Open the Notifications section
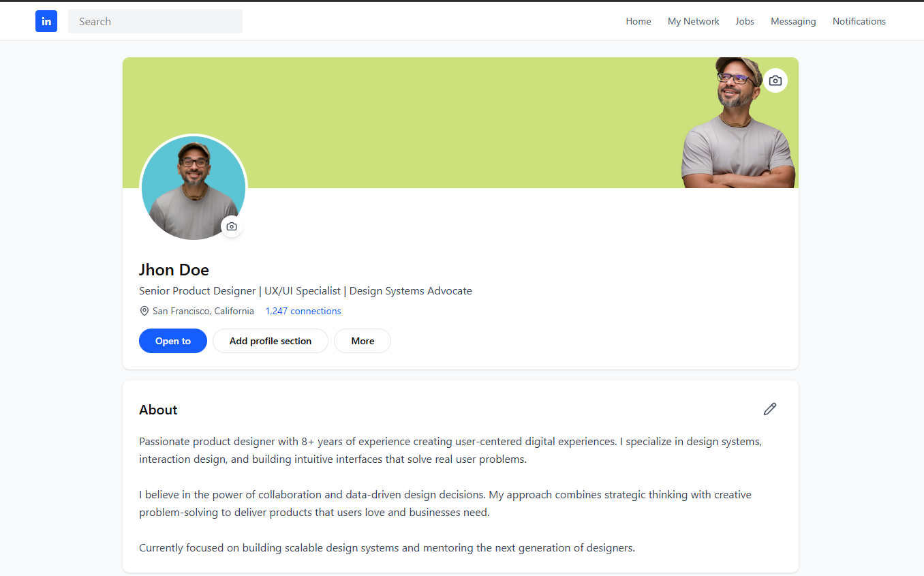 coord(859,21)
